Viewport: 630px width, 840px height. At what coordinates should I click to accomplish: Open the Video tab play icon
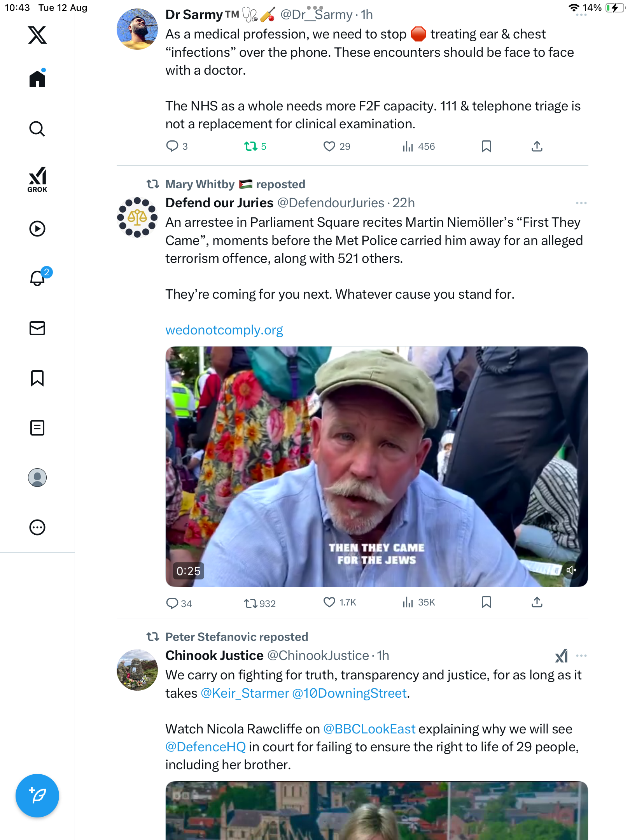point(37,229)
